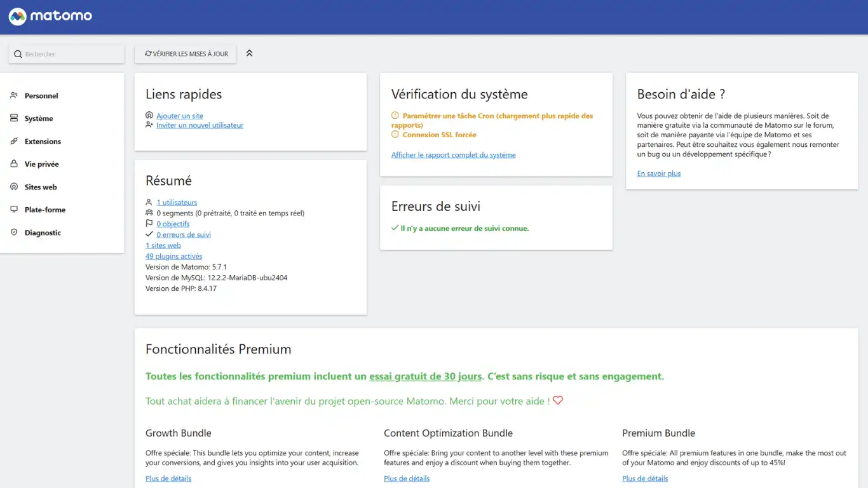This screenshot has width=868, height=488.
Task: Click the Système server icon in sidebar
Action: (x=14, y=118)
